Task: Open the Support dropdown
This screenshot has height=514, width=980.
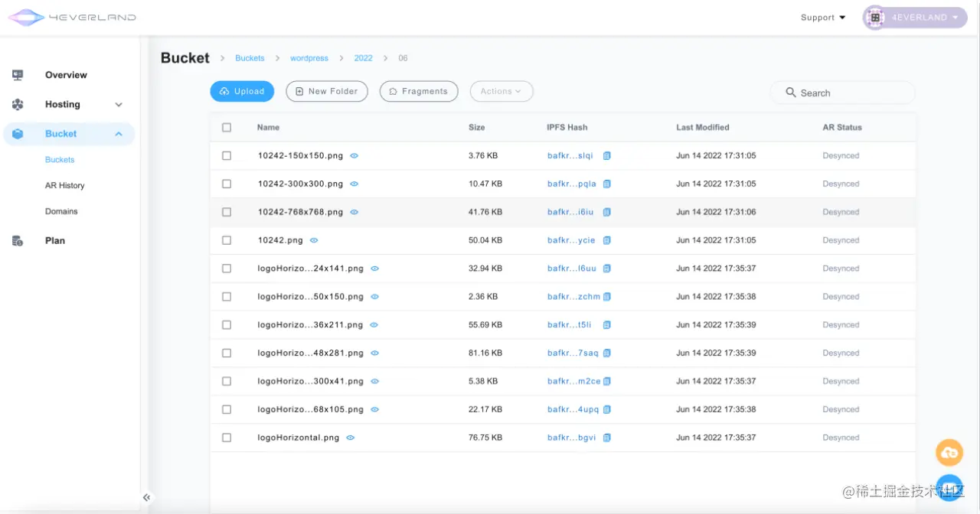Action: pos(823,18)
